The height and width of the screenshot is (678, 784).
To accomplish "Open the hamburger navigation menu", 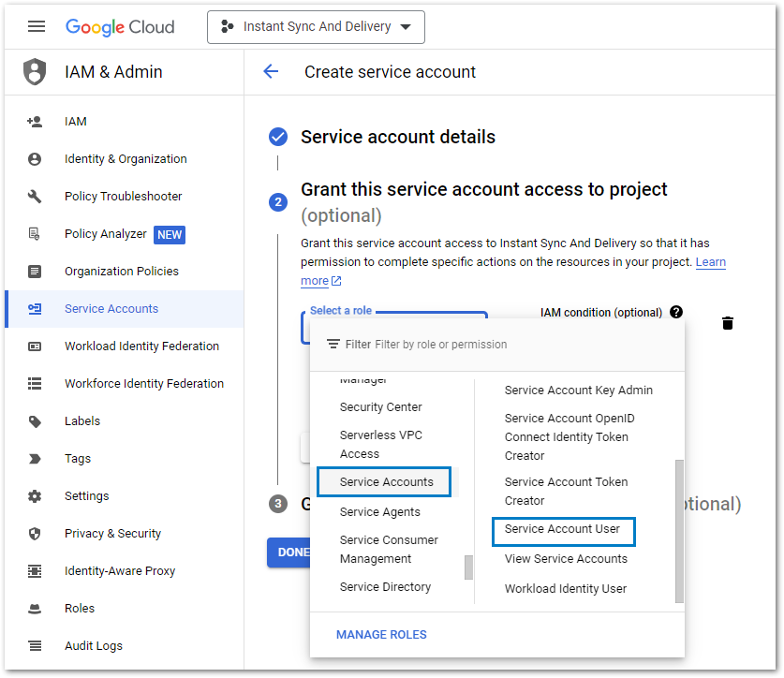I will [36, 26].
